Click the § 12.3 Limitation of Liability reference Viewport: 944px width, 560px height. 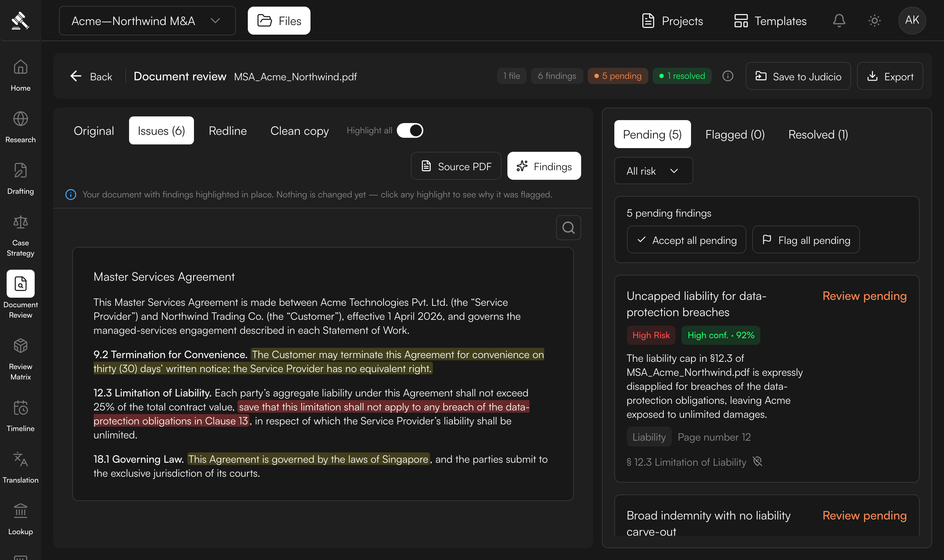pyautogui.click(x=686, y=462)
